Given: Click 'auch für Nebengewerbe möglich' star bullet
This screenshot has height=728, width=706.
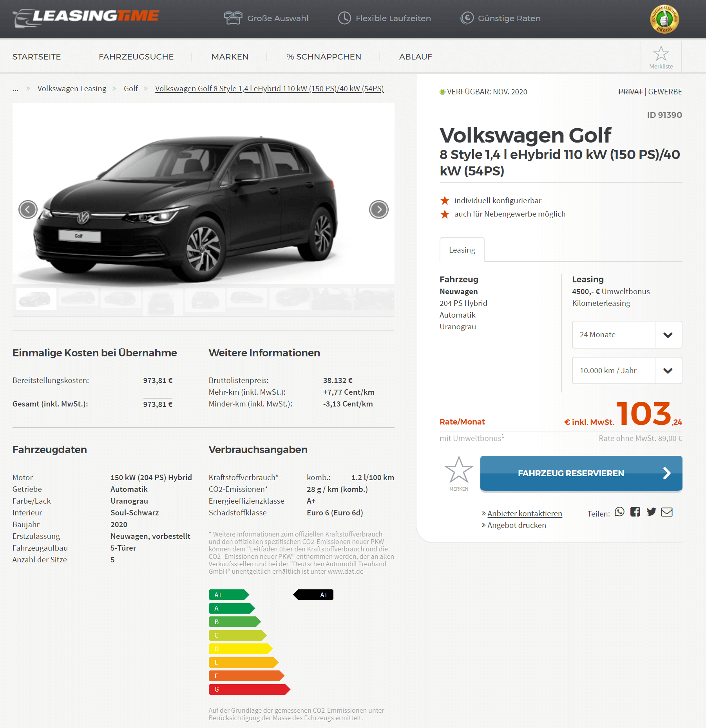Looking at the screenshot, I should [445, 214].
